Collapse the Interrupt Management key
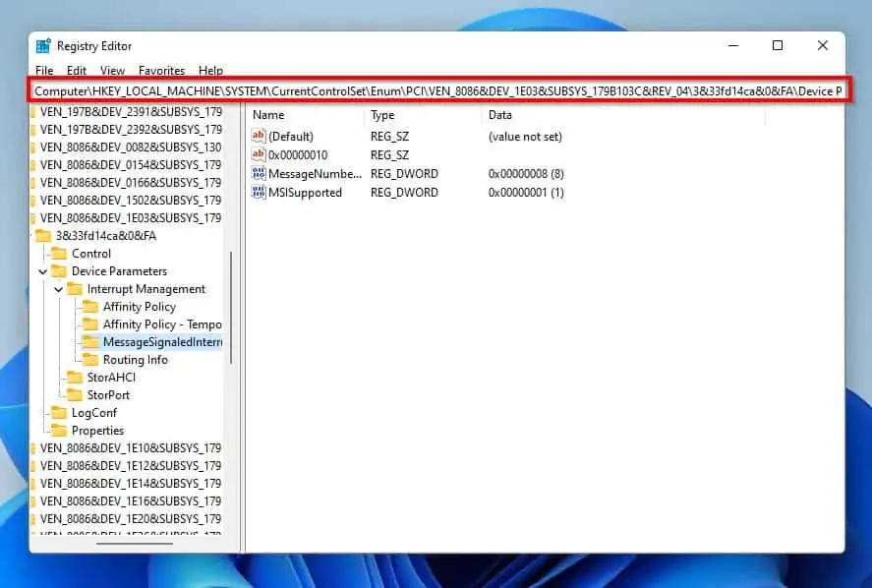 click(x=58, y=289)
